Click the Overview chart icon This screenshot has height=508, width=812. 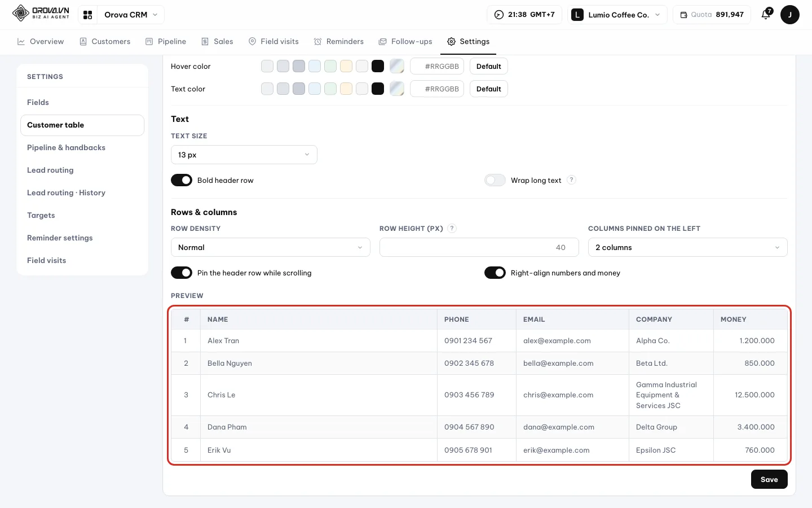tap(21, 41)
